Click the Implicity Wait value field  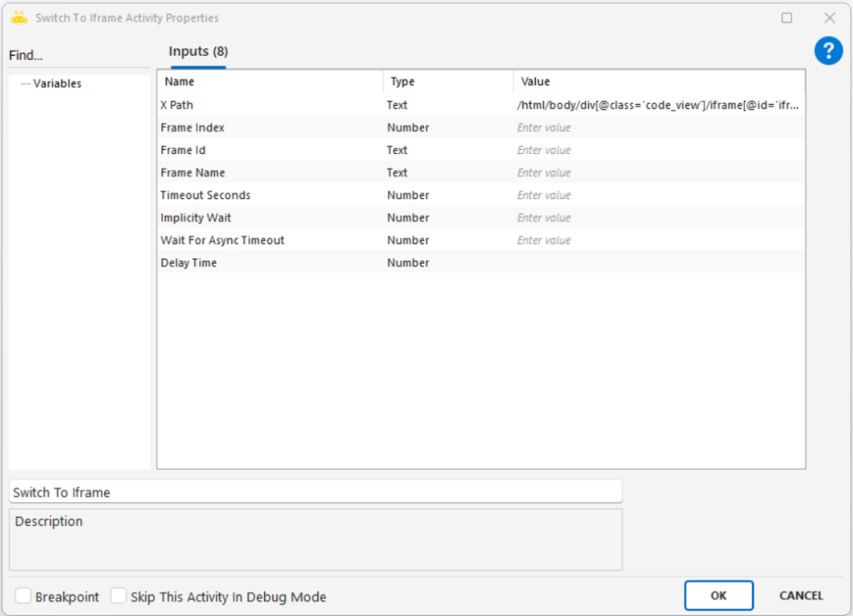(658, 218)
